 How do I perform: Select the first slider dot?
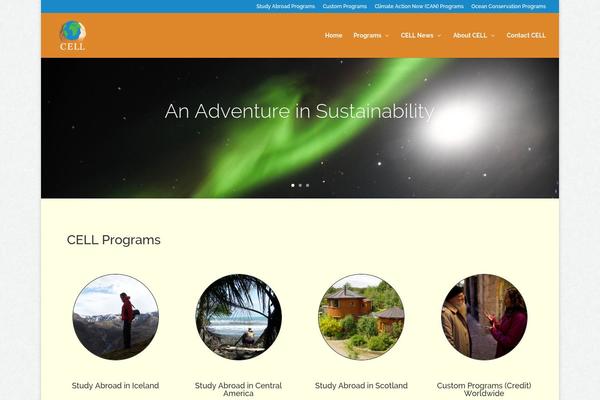(x=293, y=185)
